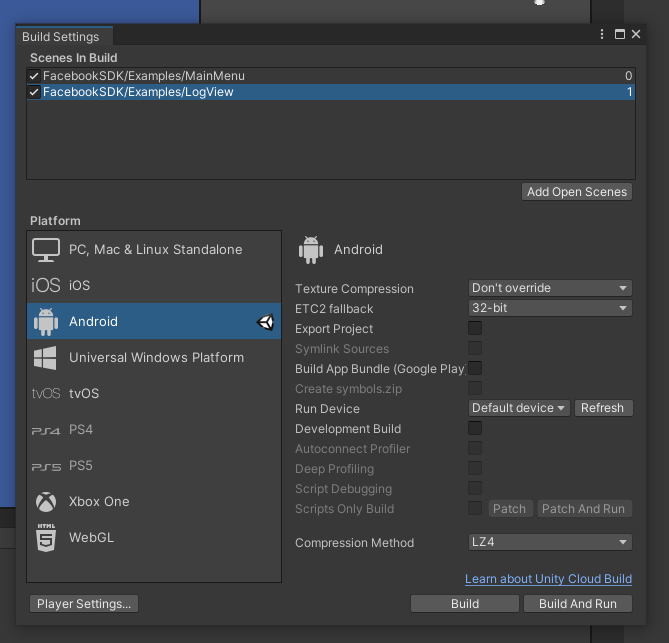Maximize the Build Settings window
The height and width of the screenshot is (643, 669).
click(x=620, y=34)
